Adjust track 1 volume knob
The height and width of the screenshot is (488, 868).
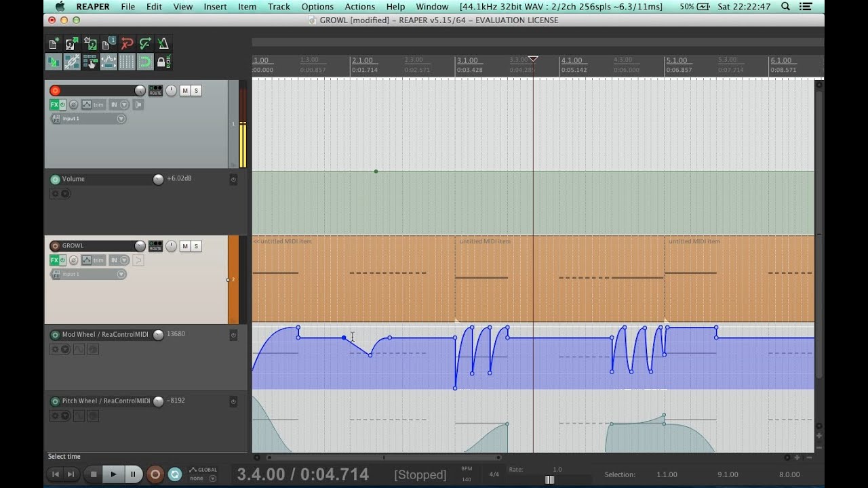point(140,91)
